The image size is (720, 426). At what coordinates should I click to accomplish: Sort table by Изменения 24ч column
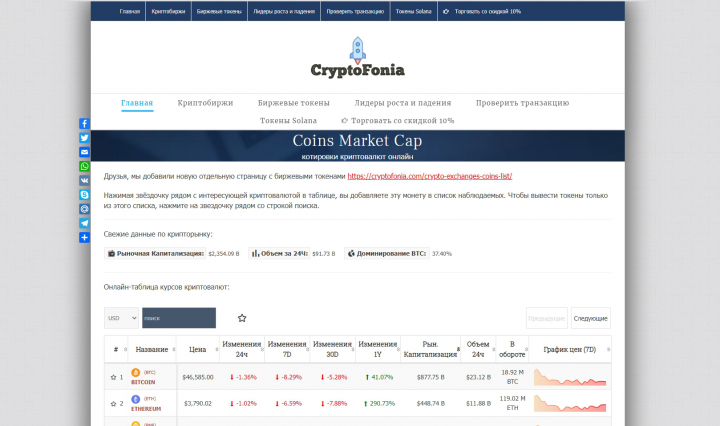tap(242, 349)
